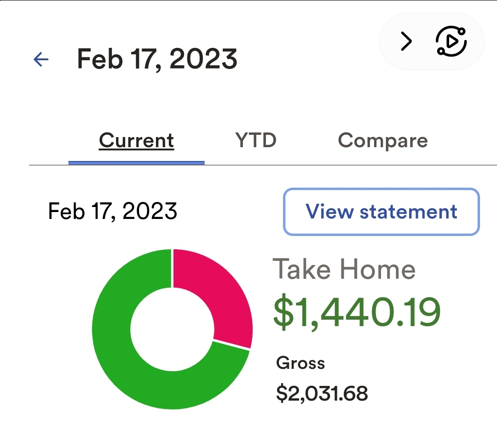Click the right chevron arrow icon

(x=406, y=42)
